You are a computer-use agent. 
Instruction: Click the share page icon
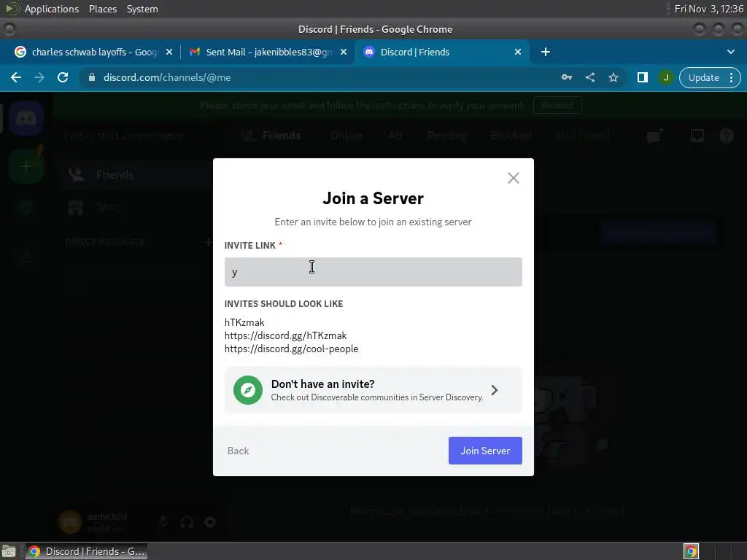(589, 77)
